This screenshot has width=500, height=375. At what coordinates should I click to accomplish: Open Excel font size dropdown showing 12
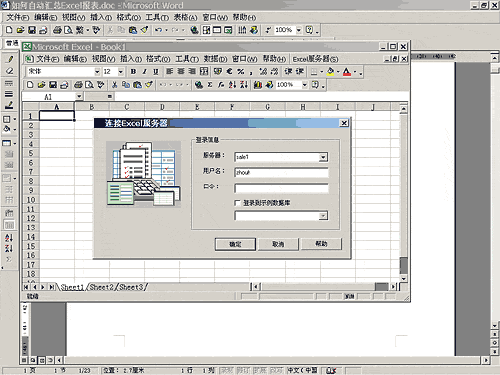pos(121,72)
